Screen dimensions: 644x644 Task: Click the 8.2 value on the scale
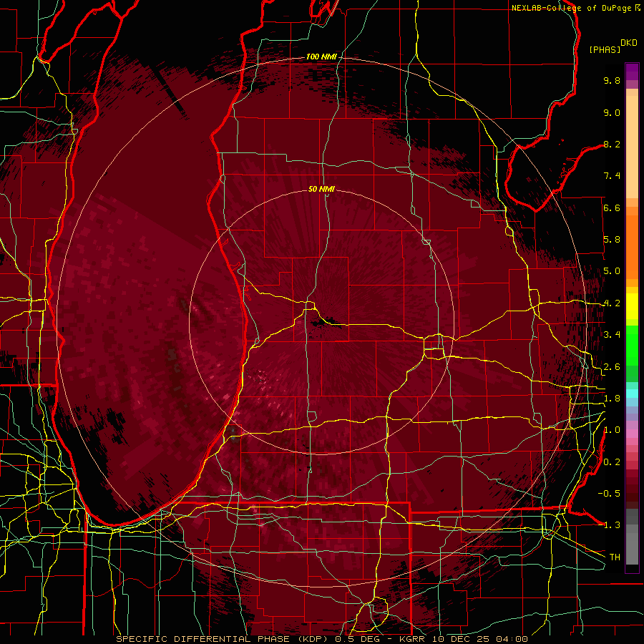(x=612, y=144)
